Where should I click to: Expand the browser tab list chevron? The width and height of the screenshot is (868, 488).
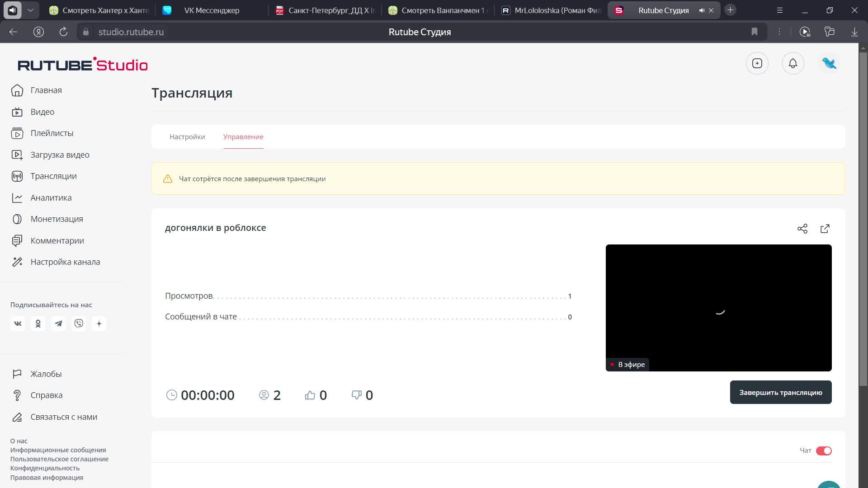click(x=30, y=10)
